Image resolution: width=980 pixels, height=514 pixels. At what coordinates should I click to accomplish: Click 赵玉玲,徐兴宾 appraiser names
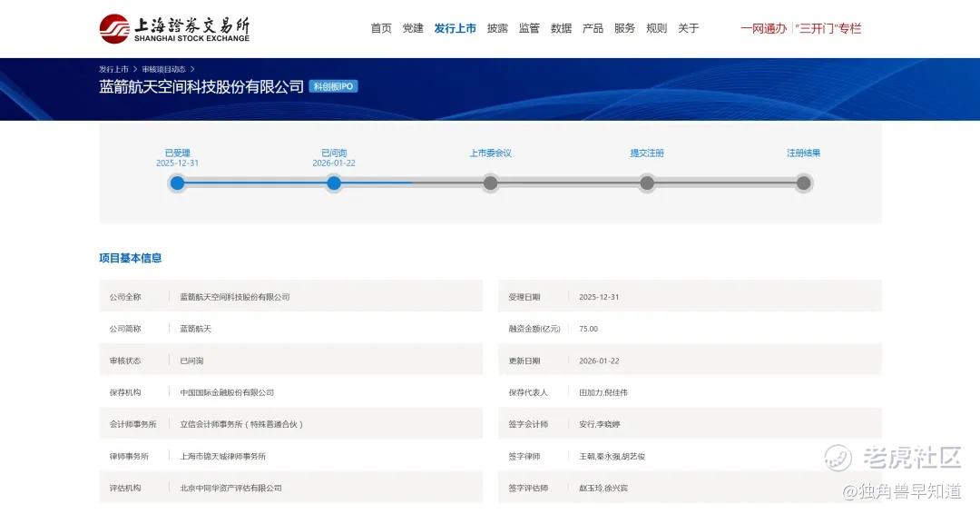tap(603, 488)
